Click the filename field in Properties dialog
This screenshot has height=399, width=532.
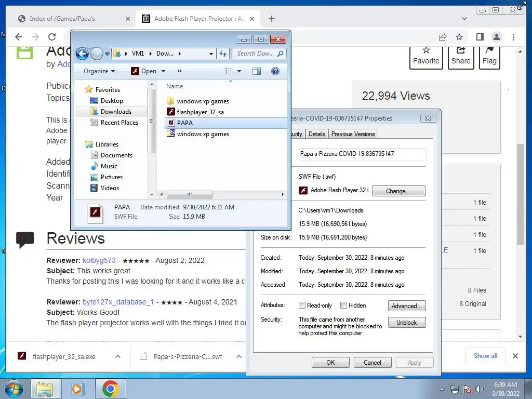point(362,154)
